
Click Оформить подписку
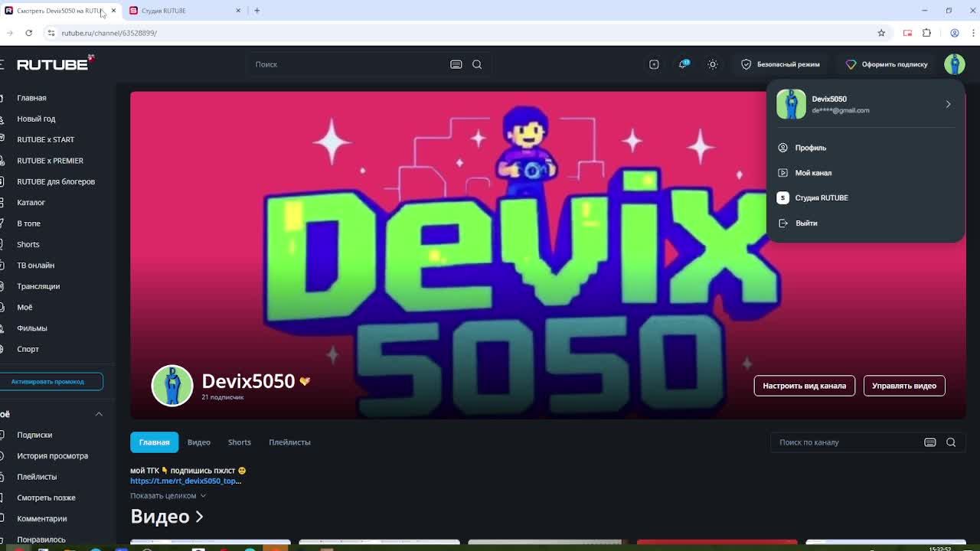click(887, 64)
